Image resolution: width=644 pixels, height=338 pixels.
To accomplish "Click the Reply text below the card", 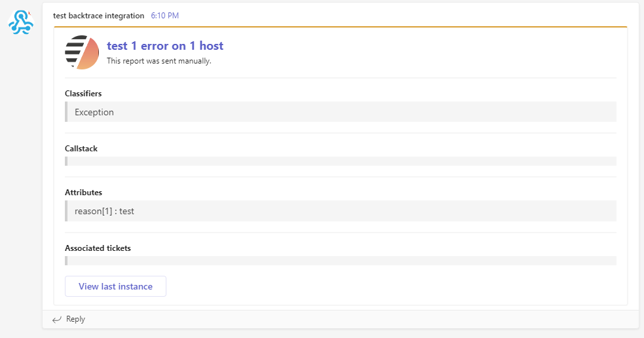I will tap(75, 319).
